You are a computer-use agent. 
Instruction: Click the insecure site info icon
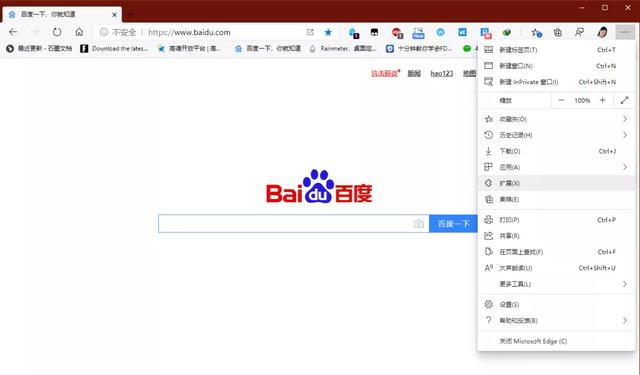pos(104,32)
